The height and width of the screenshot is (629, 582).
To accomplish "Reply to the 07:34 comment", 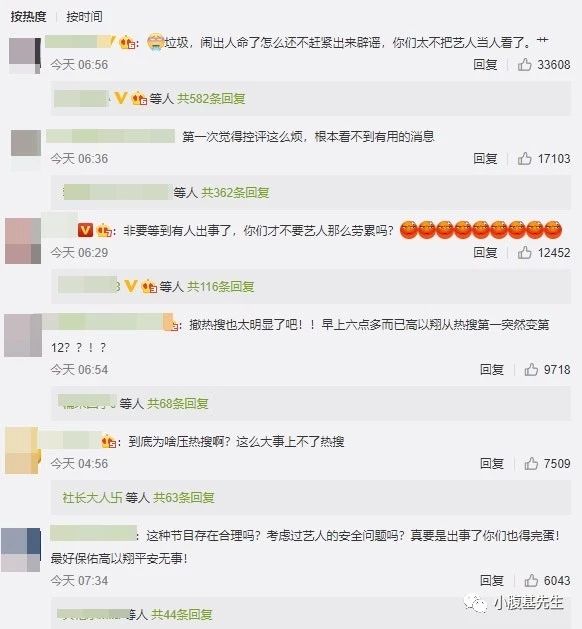I will point(492,580).
